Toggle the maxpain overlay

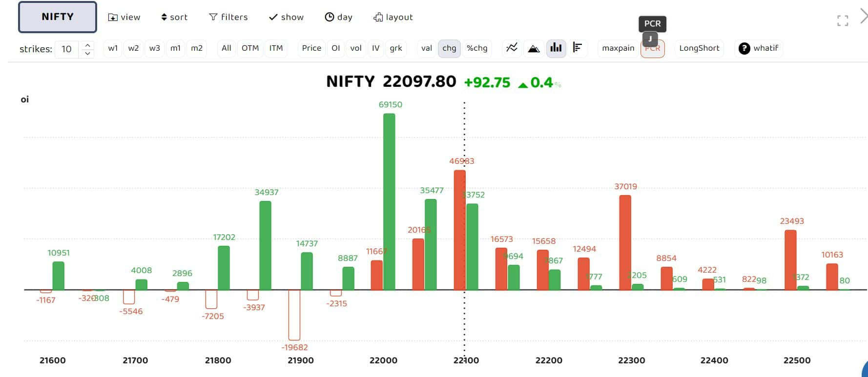click(618, 48)
